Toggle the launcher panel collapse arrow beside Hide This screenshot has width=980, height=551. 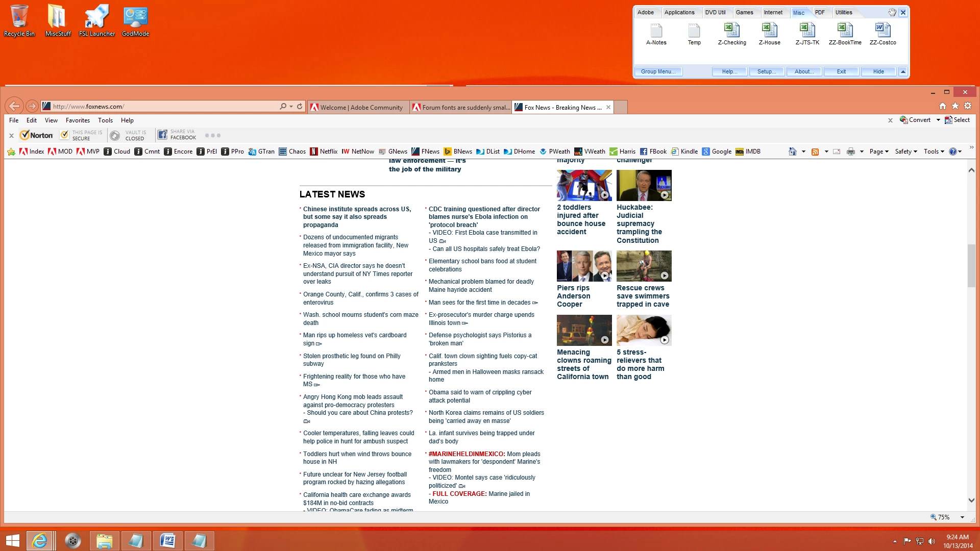[x=903, y=71]
